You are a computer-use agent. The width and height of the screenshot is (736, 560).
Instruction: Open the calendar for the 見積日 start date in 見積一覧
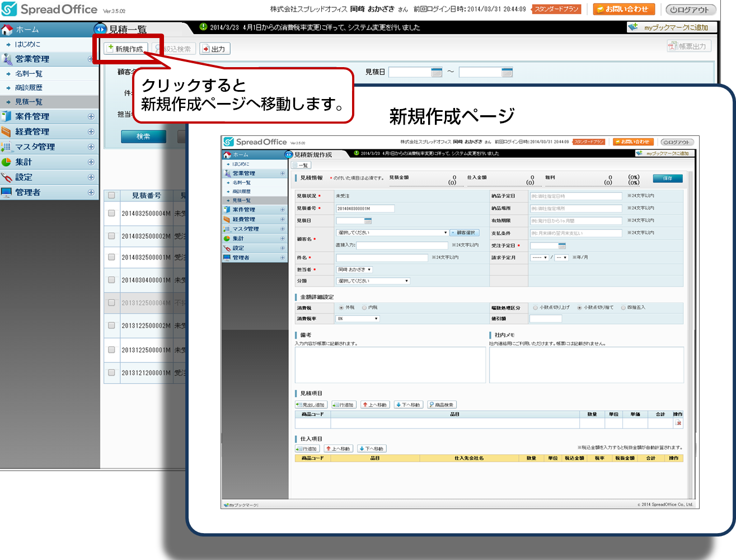click(437, 72)
